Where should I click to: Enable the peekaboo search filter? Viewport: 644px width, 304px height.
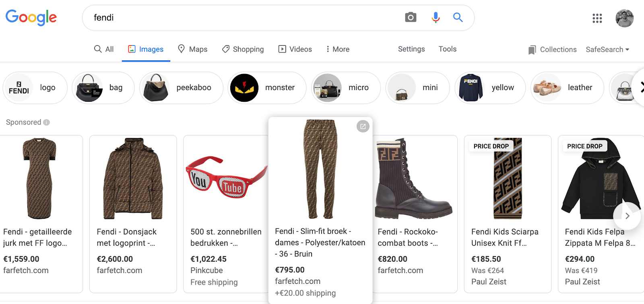coord(181,88)
